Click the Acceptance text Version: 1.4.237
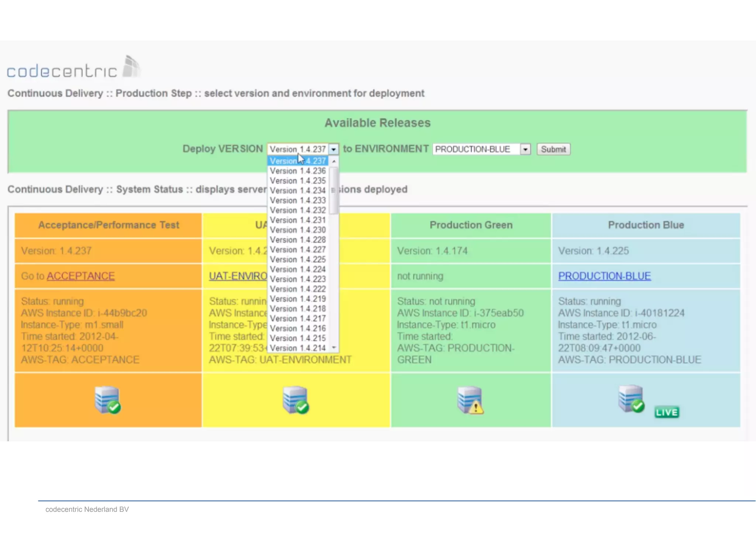This screenshot has width=756, height=534. (56, 251)
